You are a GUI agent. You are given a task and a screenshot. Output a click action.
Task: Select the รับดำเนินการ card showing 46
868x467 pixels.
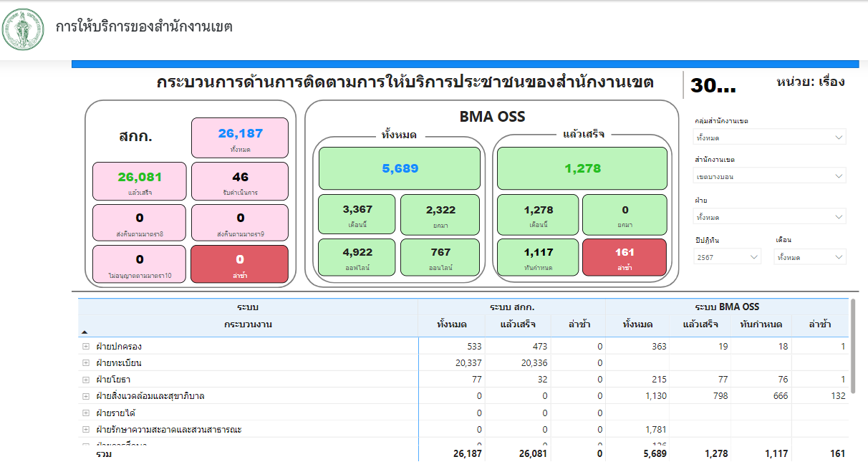coord(240,182)
